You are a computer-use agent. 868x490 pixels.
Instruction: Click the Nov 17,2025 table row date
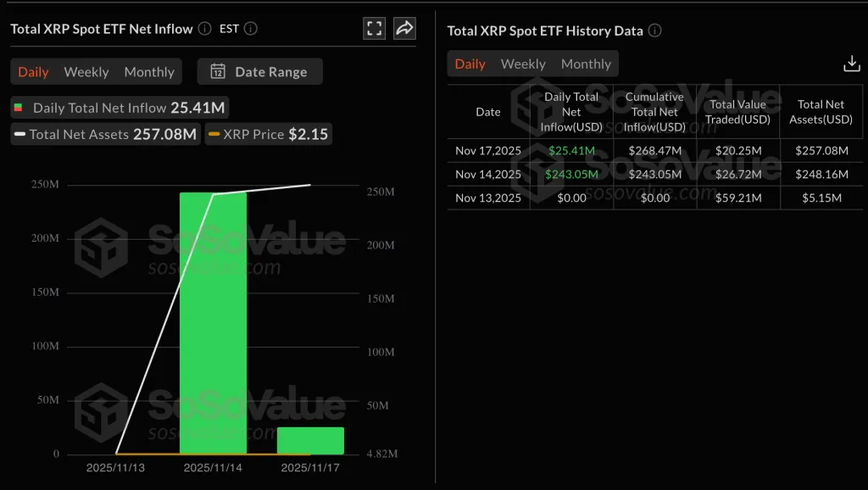pyautogui.click(x=488, y=151)
